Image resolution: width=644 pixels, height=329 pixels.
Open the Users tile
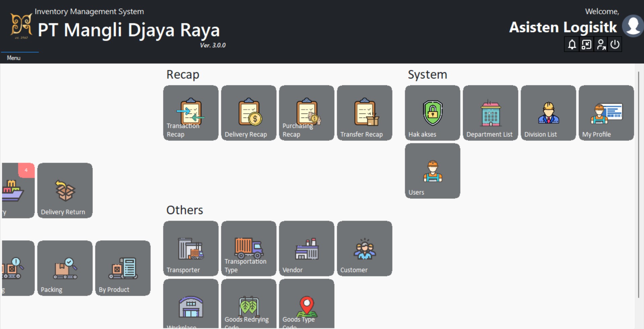(432, 171)
